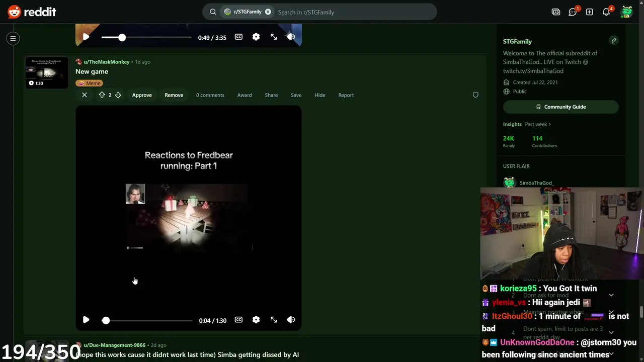This screenshot has height=362, width=644.
Task: Toggle the left sidebar hamburger menu
Action: 13,38
